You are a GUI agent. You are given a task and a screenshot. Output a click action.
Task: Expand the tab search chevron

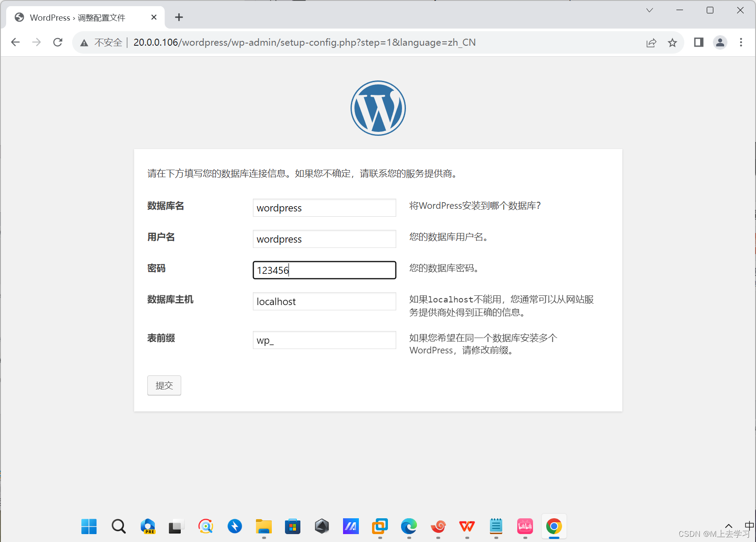click(x=649, y=10)
